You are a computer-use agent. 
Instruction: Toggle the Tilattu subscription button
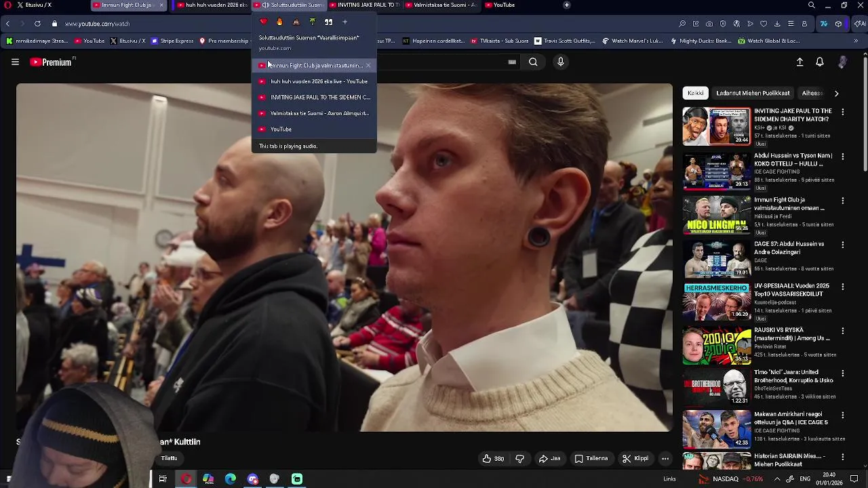[169, 459]
